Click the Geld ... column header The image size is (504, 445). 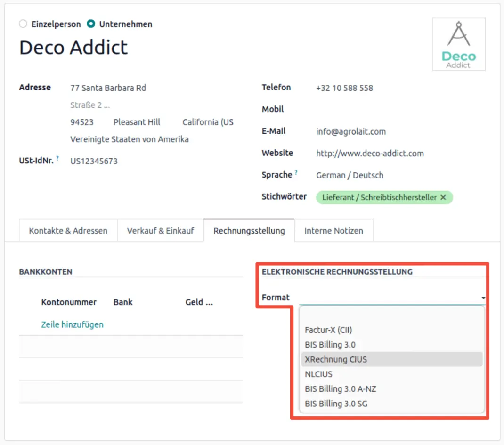click(x=199, y=302)
